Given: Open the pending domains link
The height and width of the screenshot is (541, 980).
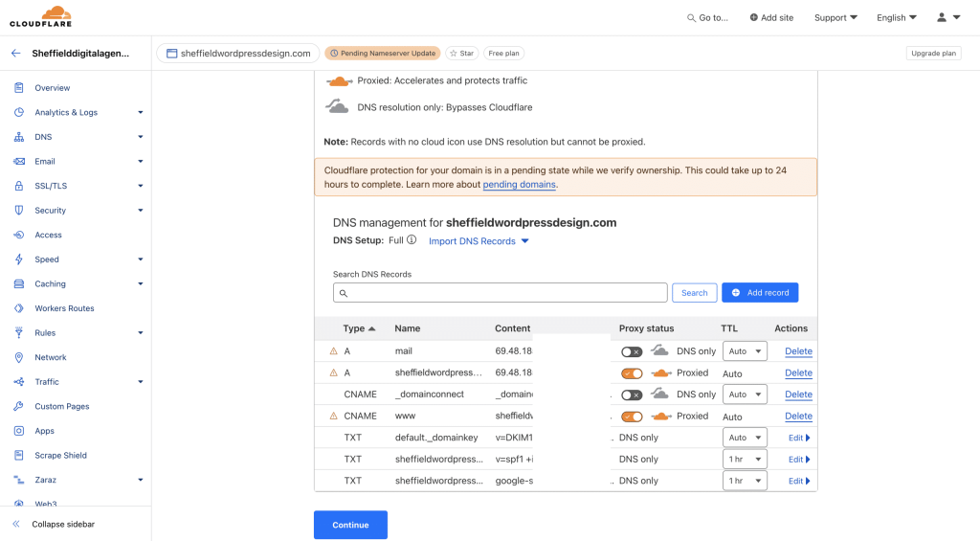Looking at the screenshot, I should pyautogui.click(x=519, y=185).
